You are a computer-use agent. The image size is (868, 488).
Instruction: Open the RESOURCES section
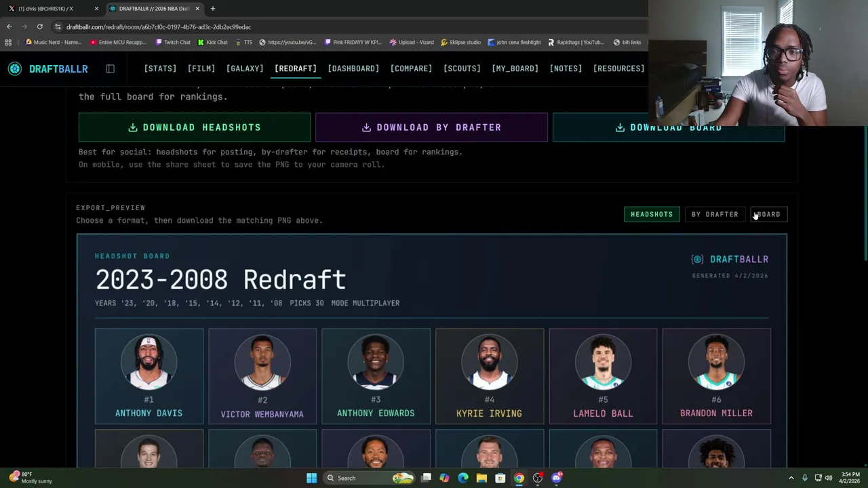click(x=618, y=68)
